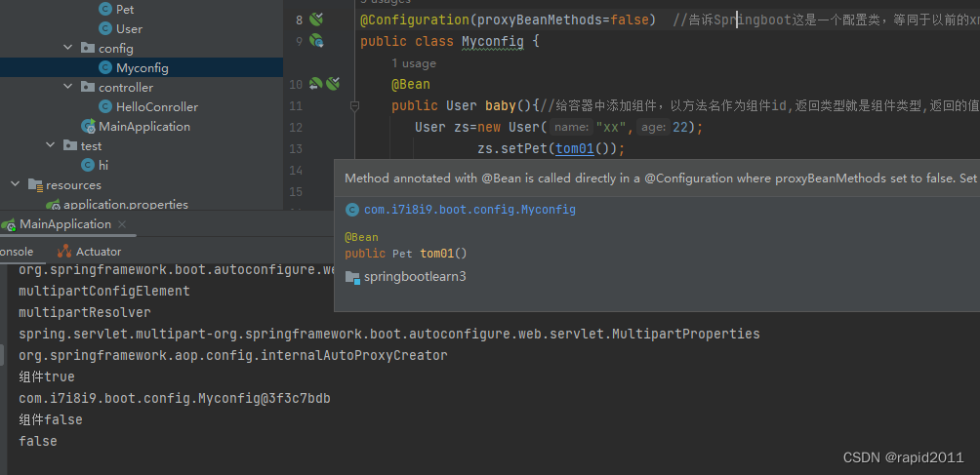Click console line 'multipartConfigElement'
Viewport: 980px width, 475px height.
pos(103,291)
